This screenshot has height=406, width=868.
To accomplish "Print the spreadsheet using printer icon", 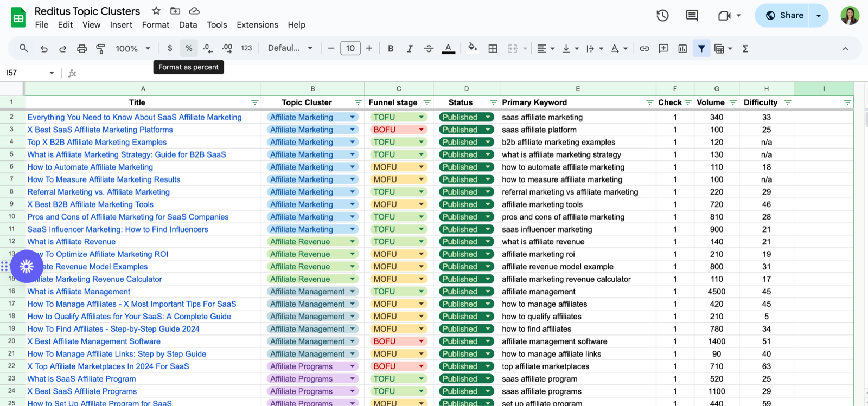I will pyautogui.click(x=82, y=49).
